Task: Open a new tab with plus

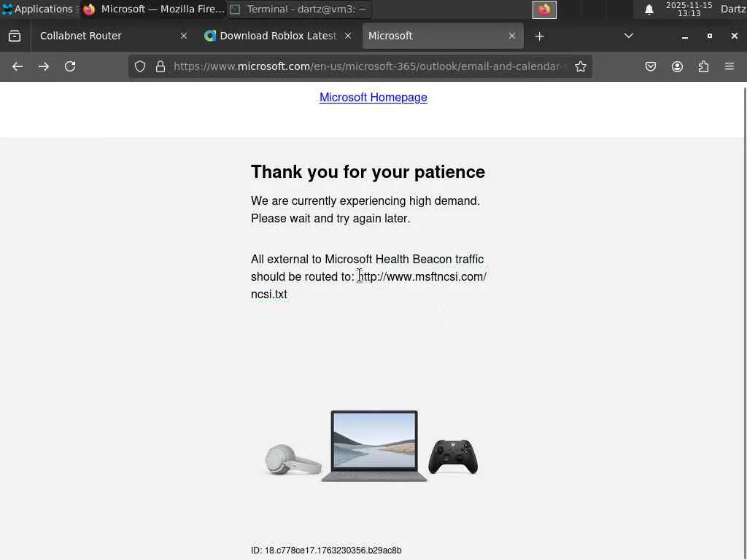Action: 539,36
